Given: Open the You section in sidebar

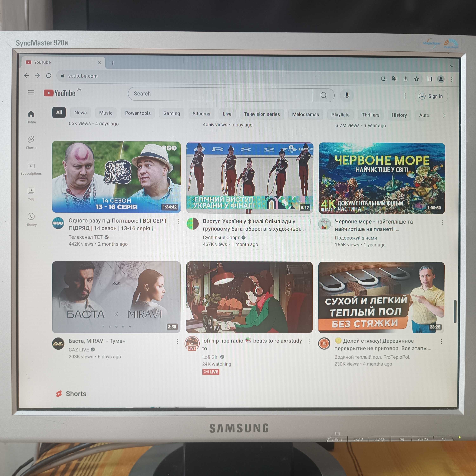Looking at the screenshot, I should tap(31, 194).
